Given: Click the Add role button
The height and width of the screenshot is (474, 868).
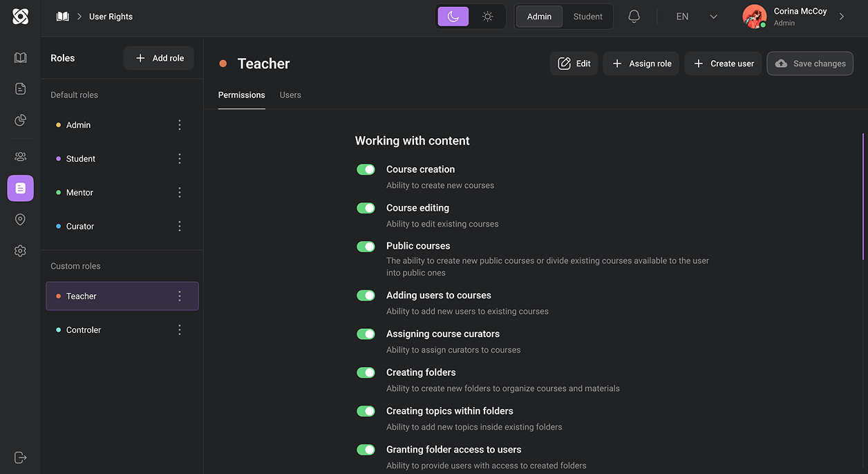Looking at the screenshot, I should (158, 58).
